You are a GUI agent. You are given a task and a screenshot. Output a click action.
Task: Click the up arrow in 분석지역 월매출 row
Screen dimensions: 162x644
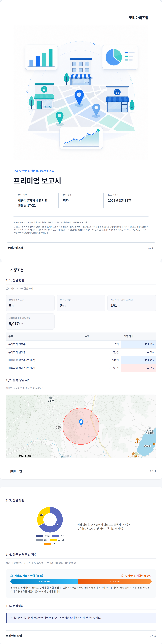tap(148, 352)
